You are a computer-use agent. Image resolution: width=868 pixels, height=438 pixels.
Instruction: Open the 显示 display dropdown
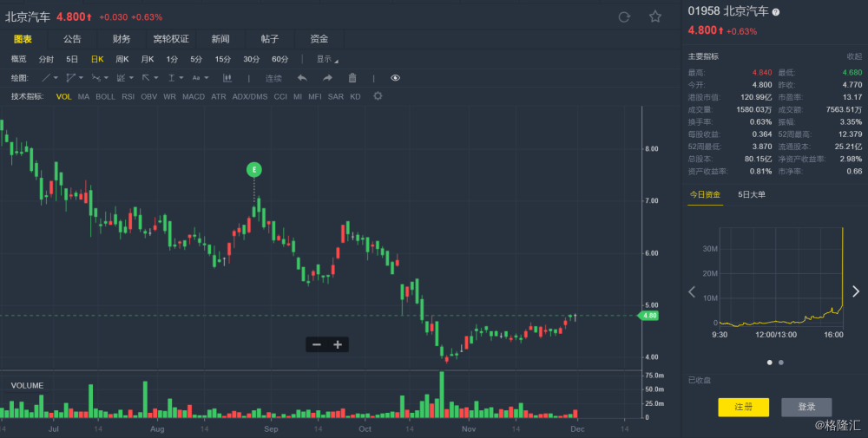tap(326, 59)
